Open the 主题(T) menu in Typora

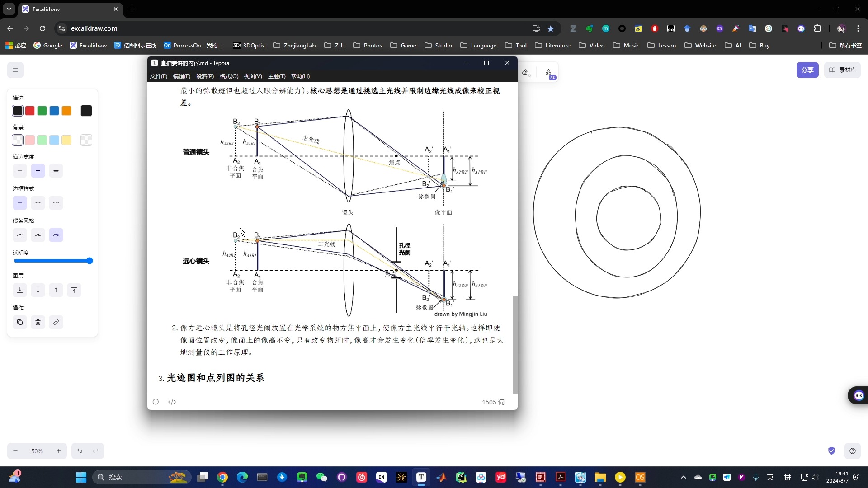tap(276, 76)
